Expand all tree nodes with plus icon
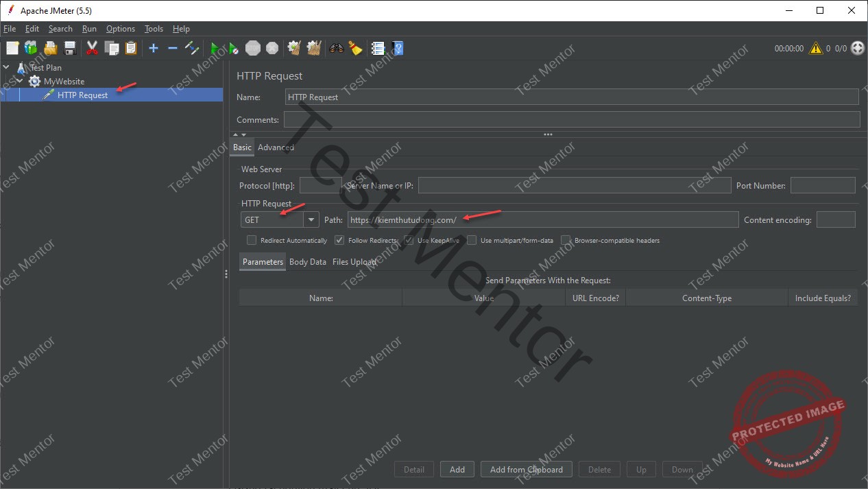 coord(154,48)
